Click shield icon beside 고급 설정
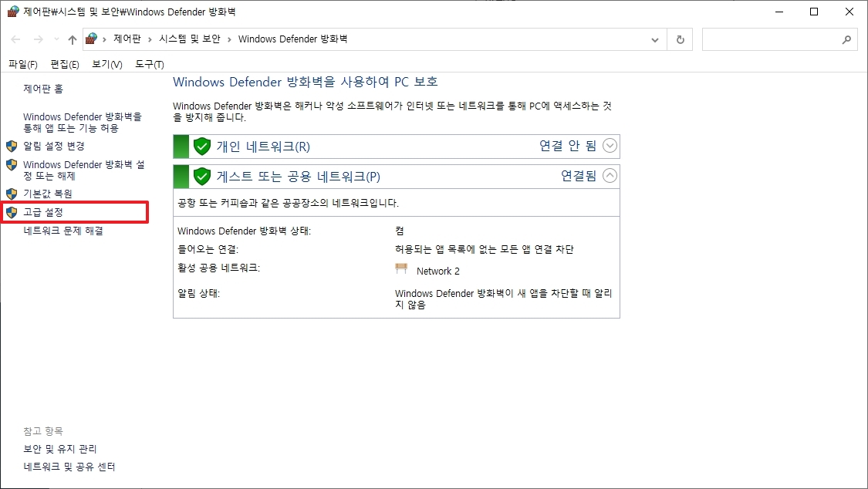Viewport: 868px width, 489px height. (x=12, y=212)
